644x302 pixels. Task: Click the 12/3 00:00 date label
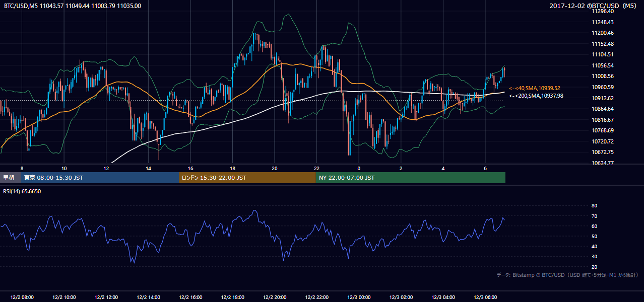point(359,297)
